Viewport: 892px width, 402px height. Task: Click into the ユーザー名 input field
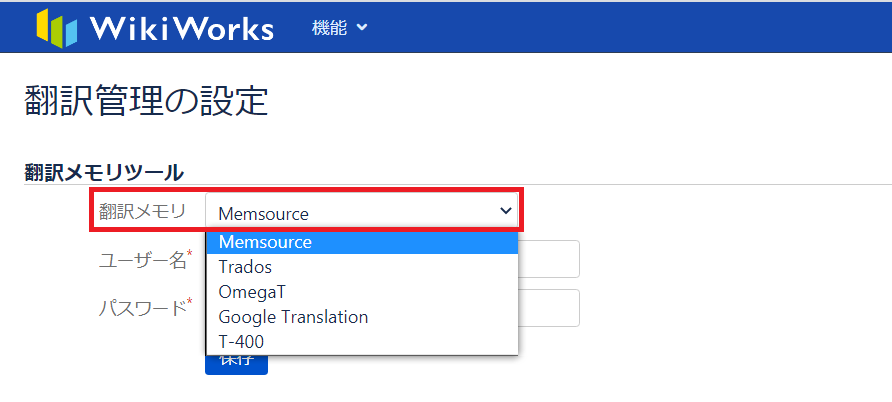(x=548, y=259)
